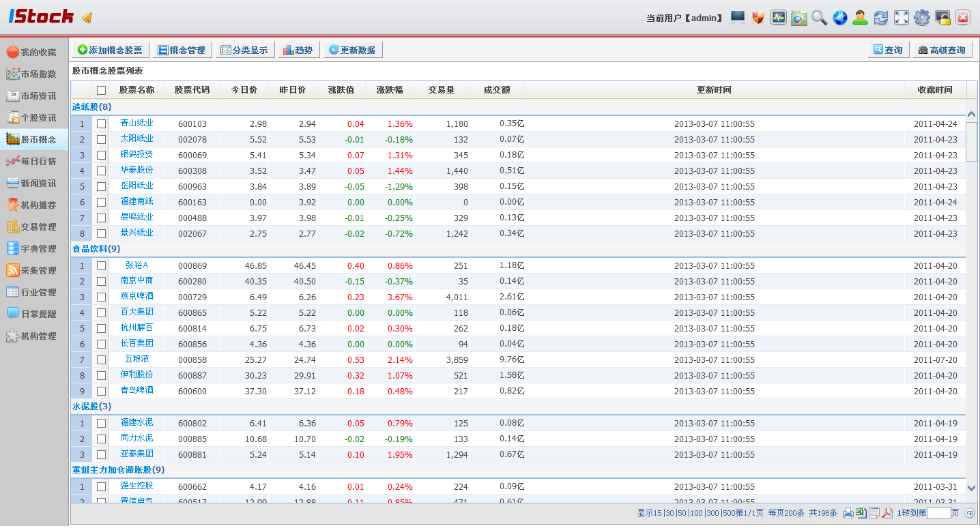This screenshot has width=980, height=528.
Task: Open the 南京中商 stock link
Action: coord(137,281)
